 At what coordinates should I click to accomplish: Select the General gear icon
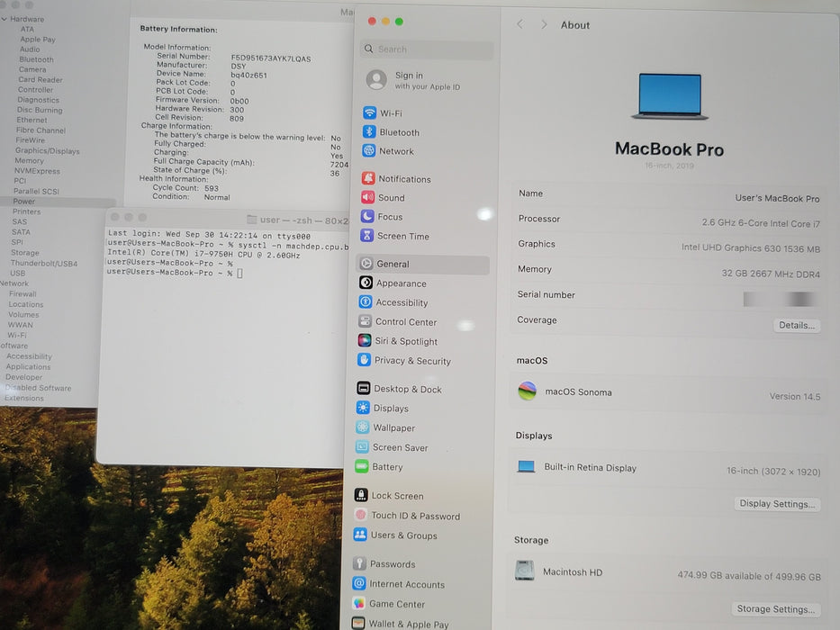(366, 264)
